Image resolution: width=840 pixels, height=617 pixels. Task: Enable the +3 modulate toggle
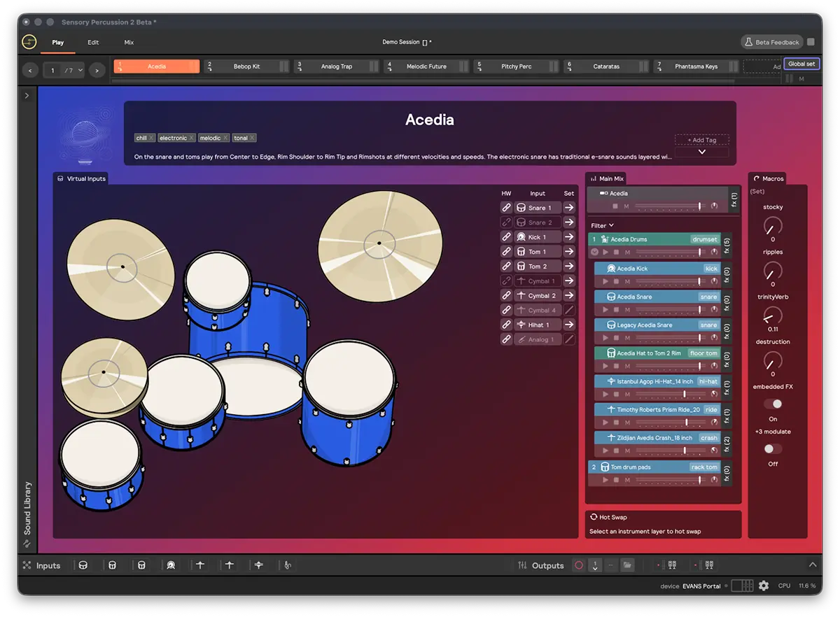772,448
